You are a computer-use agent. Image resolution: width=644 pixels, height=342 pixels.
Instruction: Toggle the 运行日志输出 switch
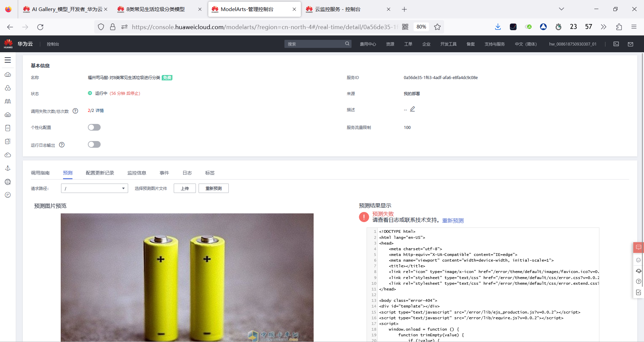(x=94, y=144)
